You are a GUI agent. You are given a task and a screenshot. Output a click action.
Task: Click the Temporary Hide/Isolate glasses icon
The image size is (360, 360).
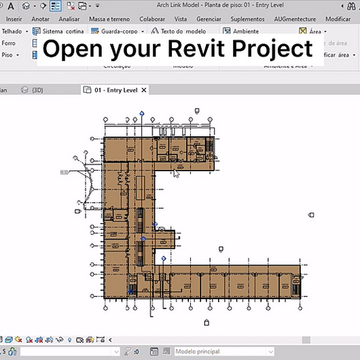60,340
